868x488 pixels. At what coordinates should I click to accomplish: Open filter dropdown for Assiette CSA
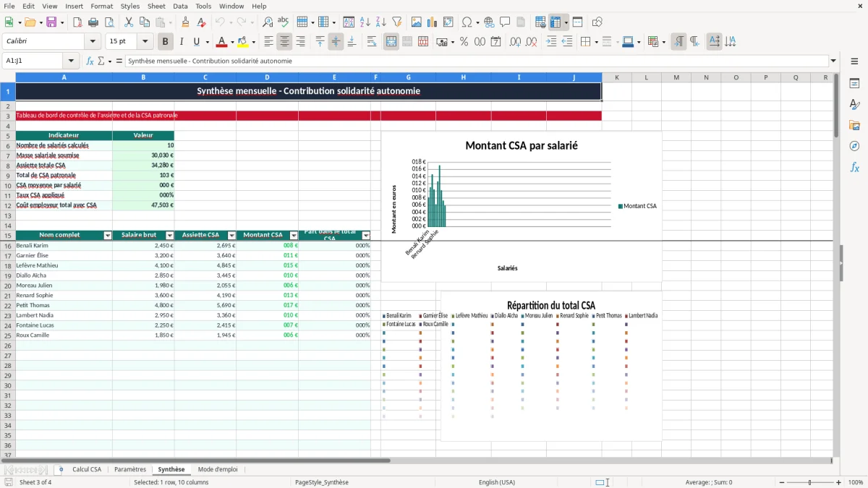click(x=232, y=236)
